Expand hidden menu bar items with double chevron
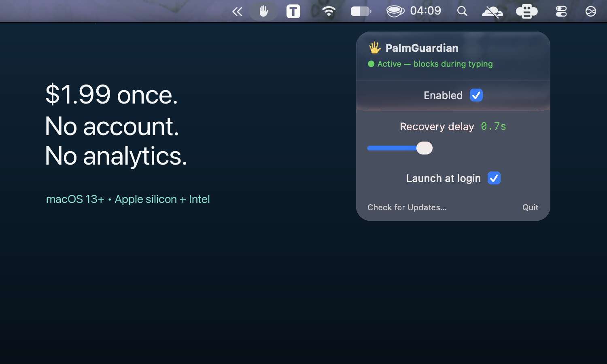 (x=237, y=12)
